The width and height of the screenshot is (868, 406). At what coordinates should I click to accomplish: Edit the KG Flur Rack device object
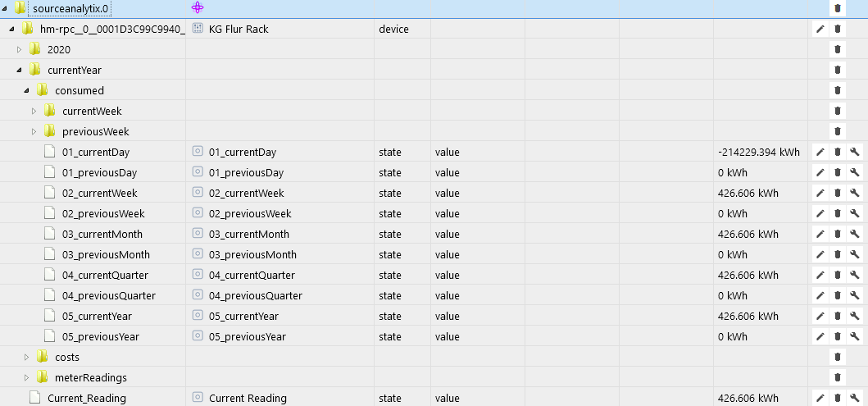pyautogui.click(x=820, y=29)
